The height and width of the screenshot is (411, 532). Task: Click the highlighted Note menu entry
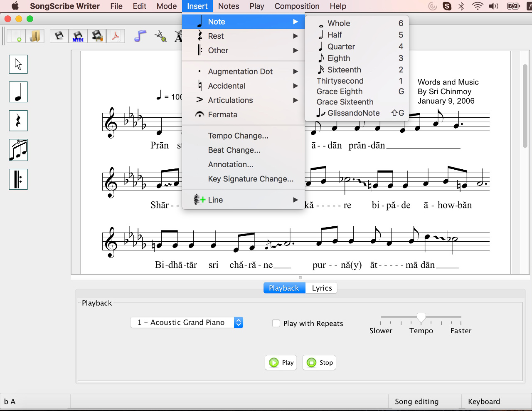244,22
